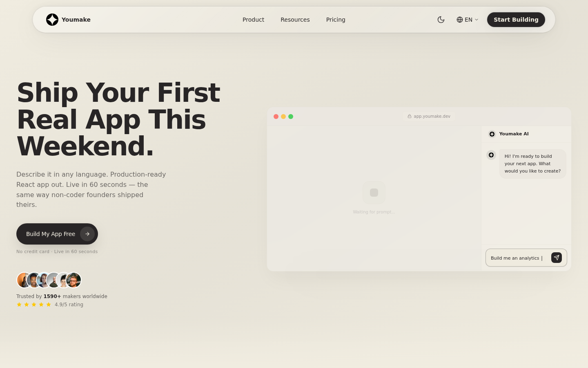
Task: Click the chat bot avatar icon
Action: tap(491, 155)
